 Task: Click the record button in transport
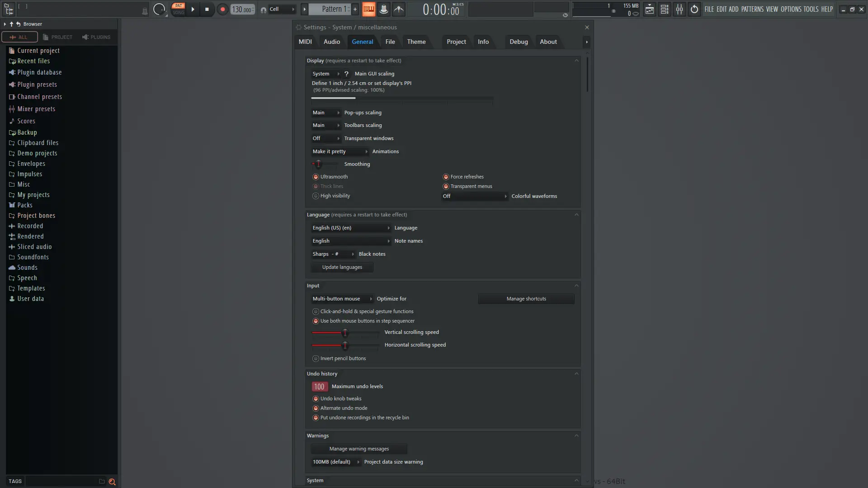[x=222, y=9]
